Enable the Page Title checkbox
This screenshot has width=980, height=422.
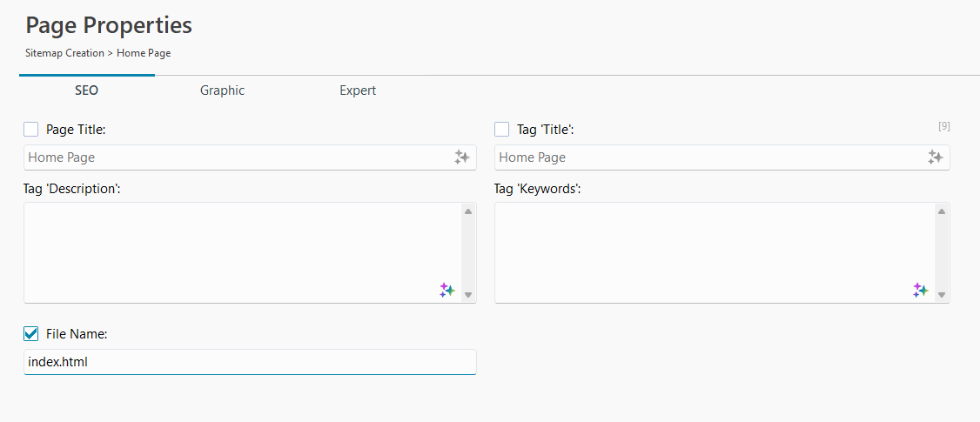(31, 130)
